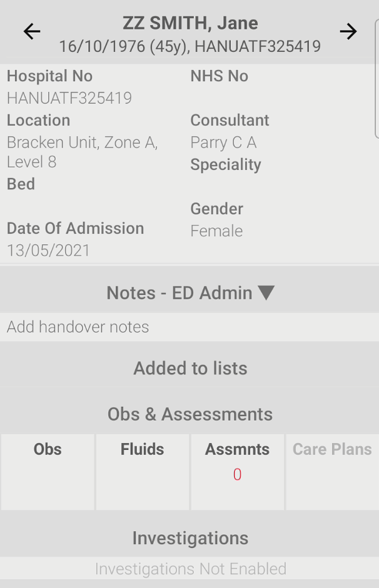Click the scrollbar handle at right edge

pos(376,79)
